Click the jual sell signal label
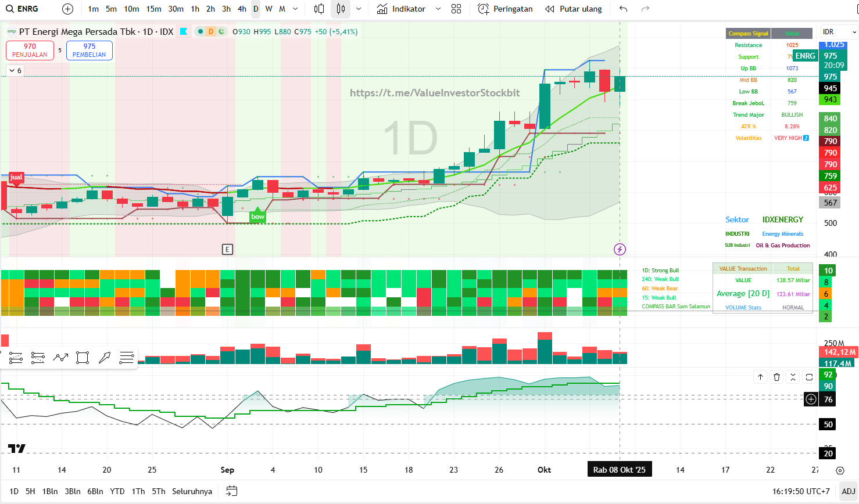 (16, 178)
